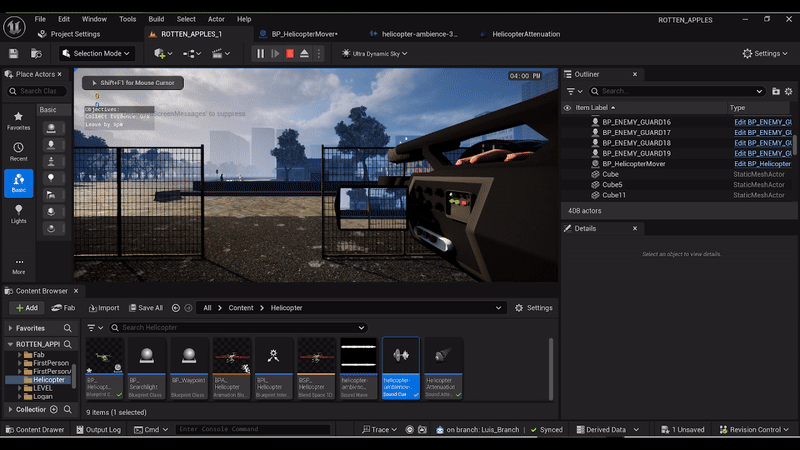The height and width of the screenshot is (450, 800).
Task: Toggle visibility column eye in Outliner header
Action: click(x=567, y=108)
